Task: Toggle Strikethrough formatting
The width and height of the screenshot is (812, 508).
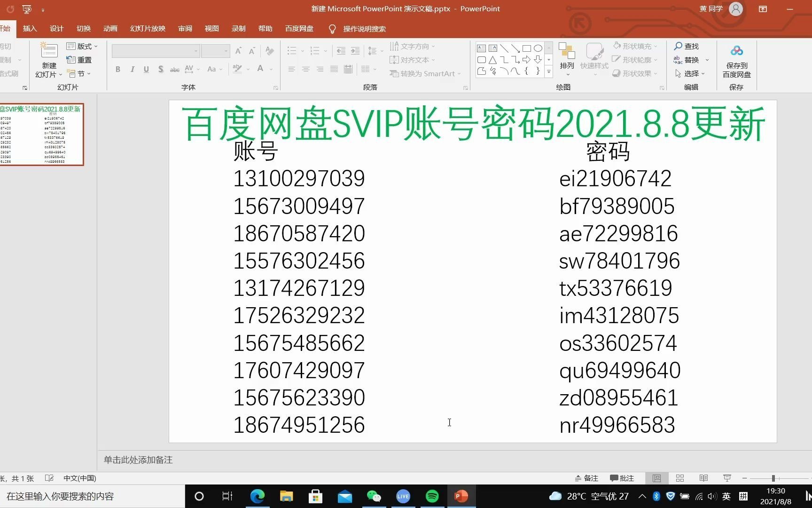Action: (175, 69)
